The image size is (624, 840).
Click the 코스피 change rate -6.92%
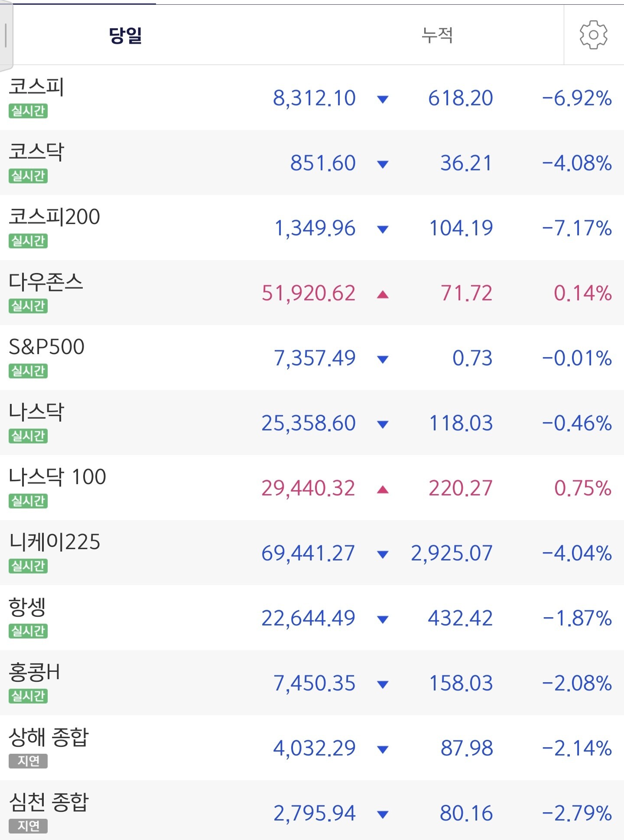click(x=577, y=98)
